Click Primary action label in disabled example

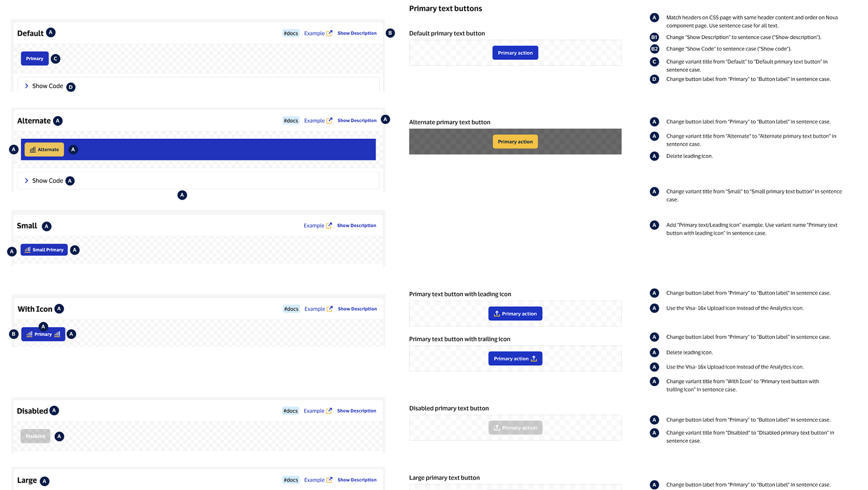(519, 428)
